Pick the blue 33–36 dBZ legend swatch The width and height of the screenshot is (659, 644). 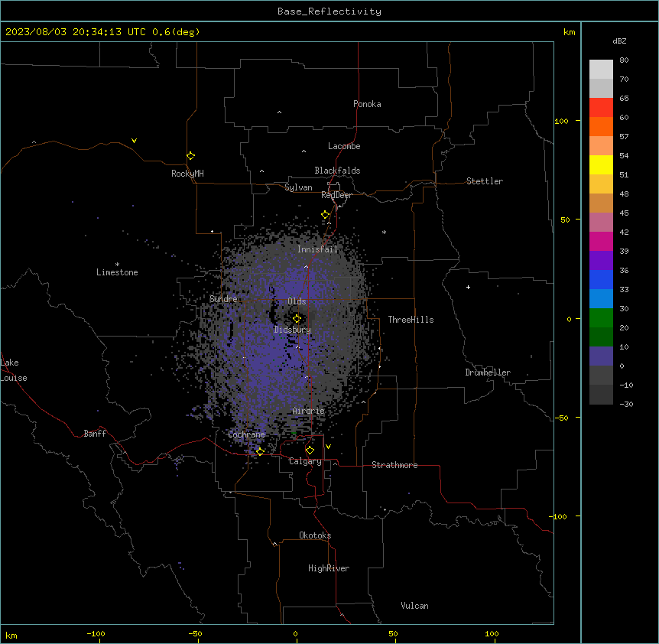[601, 279]
